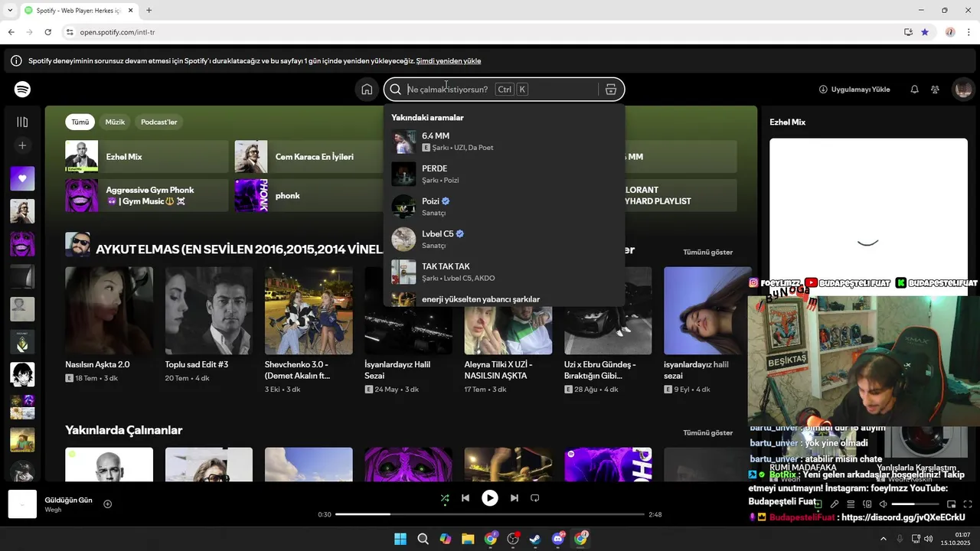Open the notifications bell
Screen dimensions: 980x551
tap(914, 90)
